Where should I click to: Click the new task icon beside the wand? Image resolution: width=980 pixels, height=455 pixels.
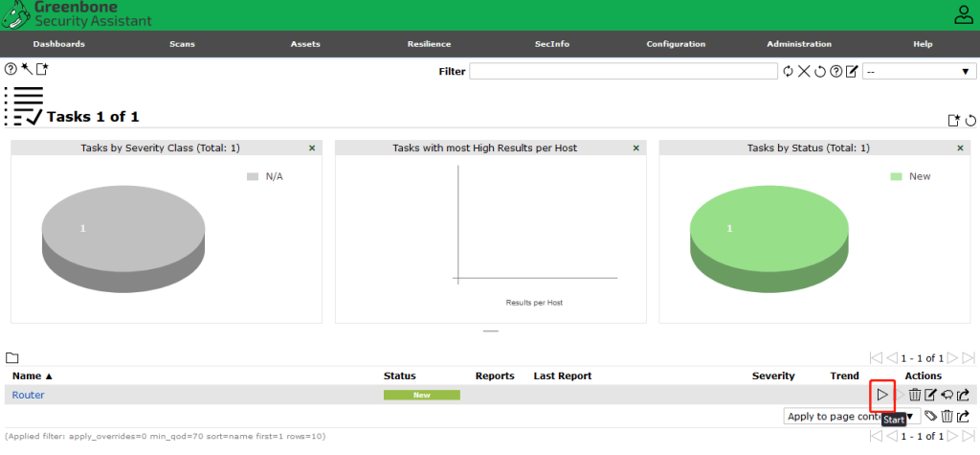(x=41, y=70)
